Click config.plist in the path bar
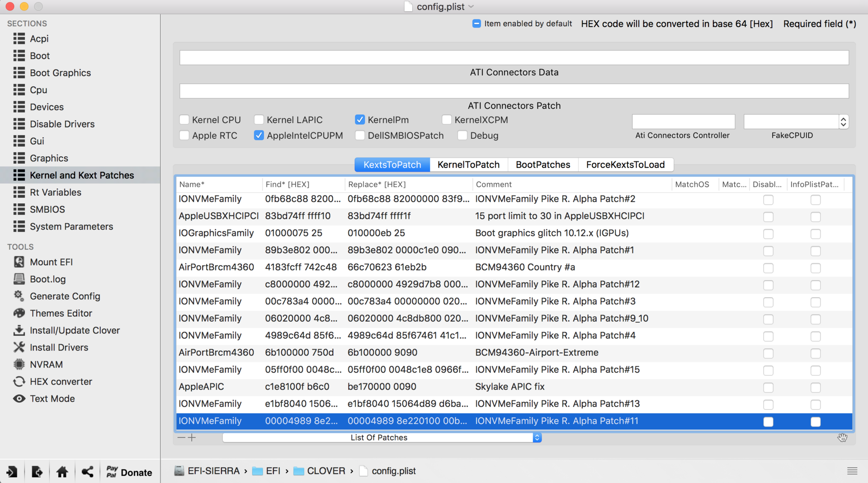The width and height of the screenshot is (868, 483). 387,471
